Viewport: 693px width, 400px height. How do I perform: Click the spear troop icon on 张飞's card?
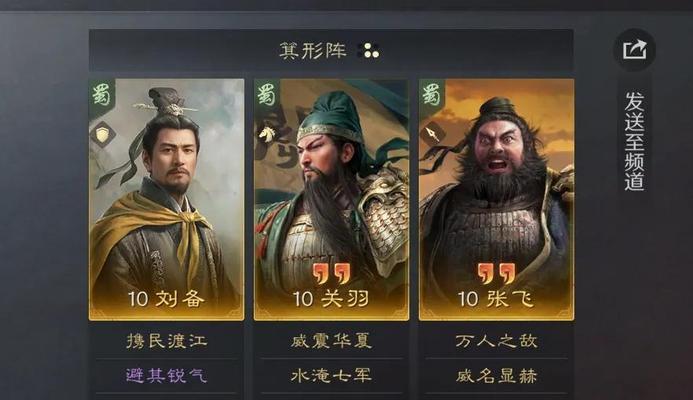tap(432, 134)
